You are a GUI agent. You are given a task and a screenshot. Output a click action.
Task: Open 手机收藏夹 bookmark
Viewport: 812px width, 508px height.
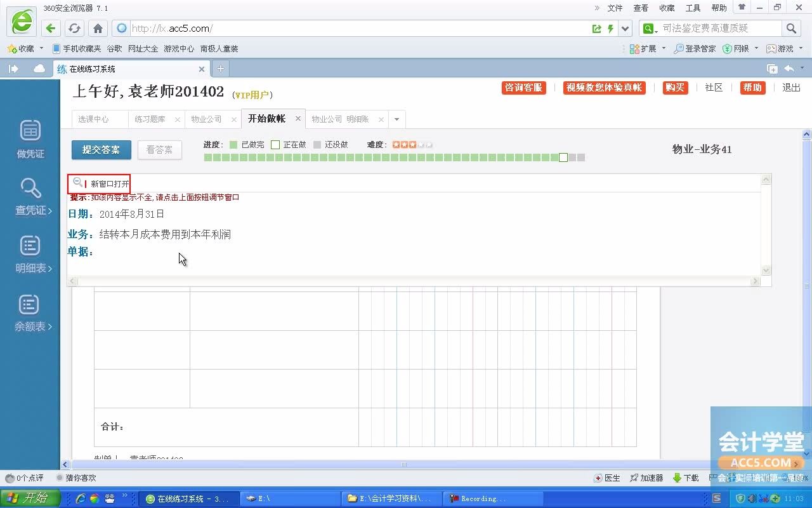pos(77,48)
